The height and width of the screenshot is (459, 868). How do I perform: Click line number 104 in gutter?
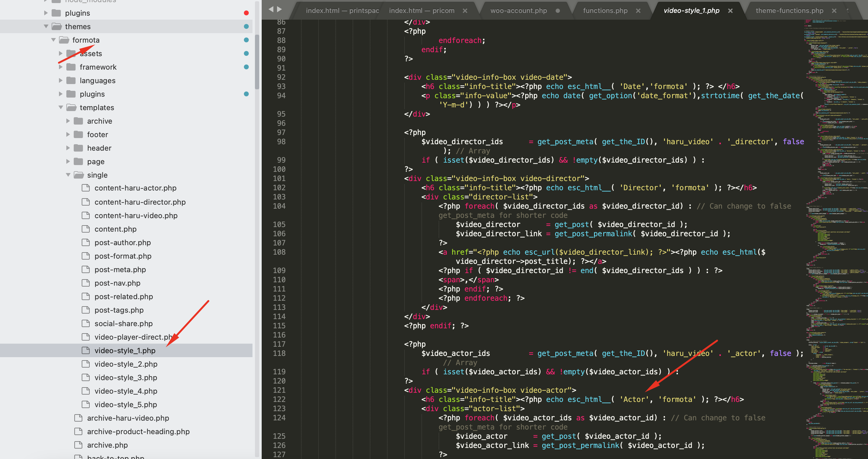click(279, 206)
